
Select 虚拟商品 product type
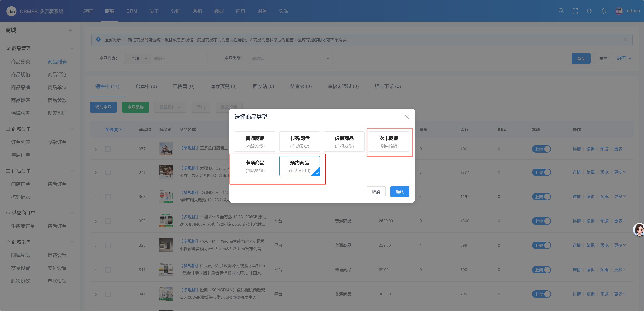(344, 142)
